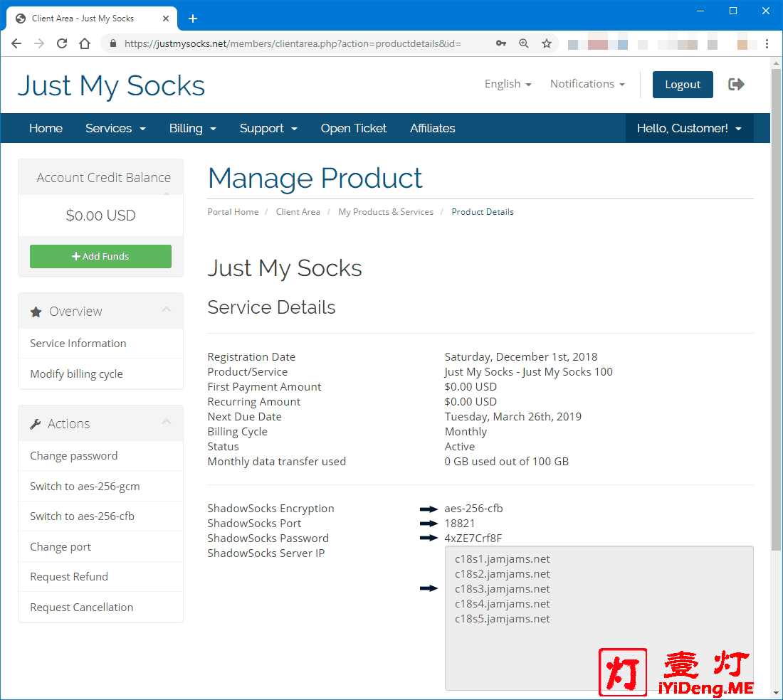Go to Home in the navigation bar

[x=46, y=128]
